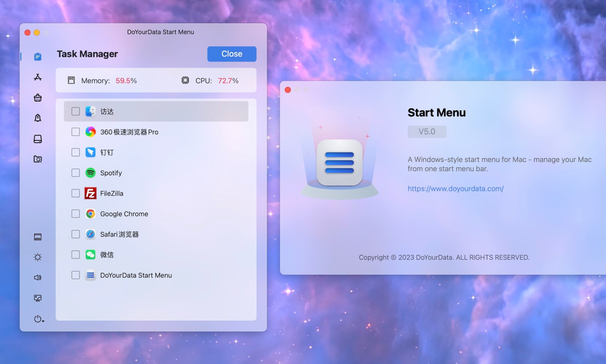Check the DoYourData Start Menu checkbox

76,275
